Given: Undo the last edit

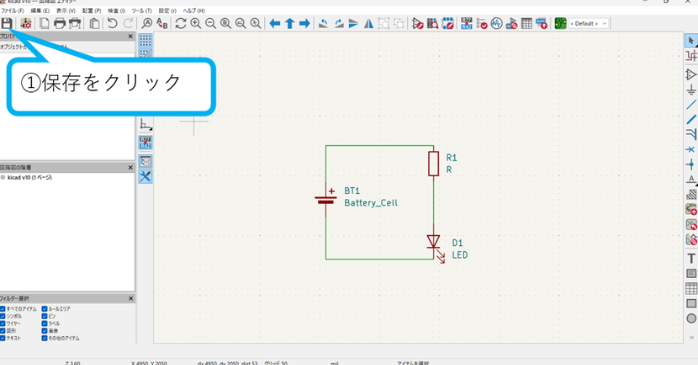Looking at the screenshot, I should pos(113,23).
